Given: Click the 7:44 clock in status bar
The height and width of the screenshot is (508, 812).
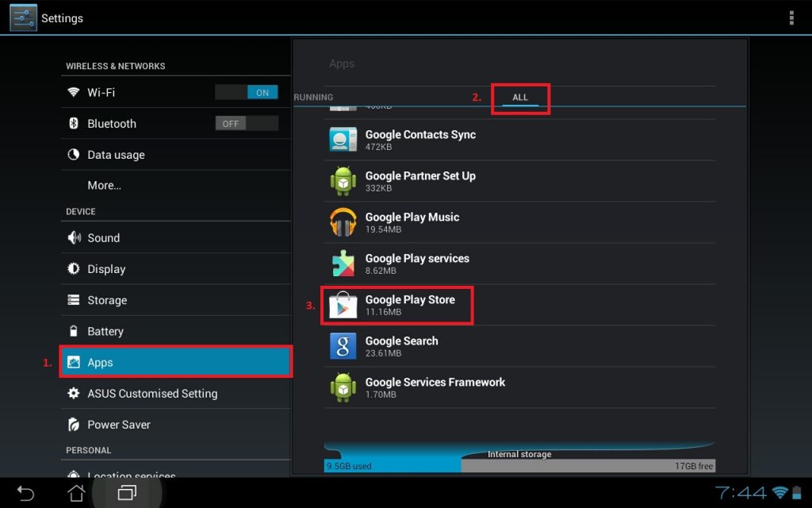Looking at the screenshot, I should (x=741, y=492).
